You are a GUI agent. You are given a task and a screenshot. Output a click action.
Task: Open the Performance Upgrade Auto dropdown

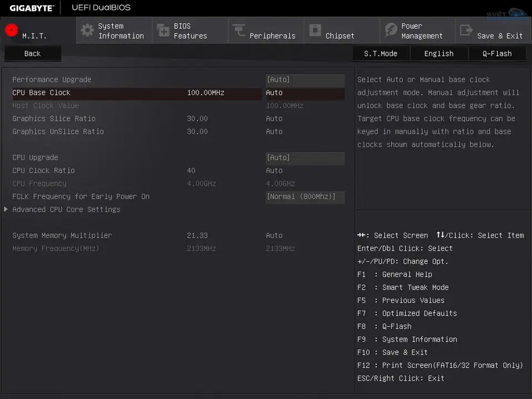click(305, 80)
